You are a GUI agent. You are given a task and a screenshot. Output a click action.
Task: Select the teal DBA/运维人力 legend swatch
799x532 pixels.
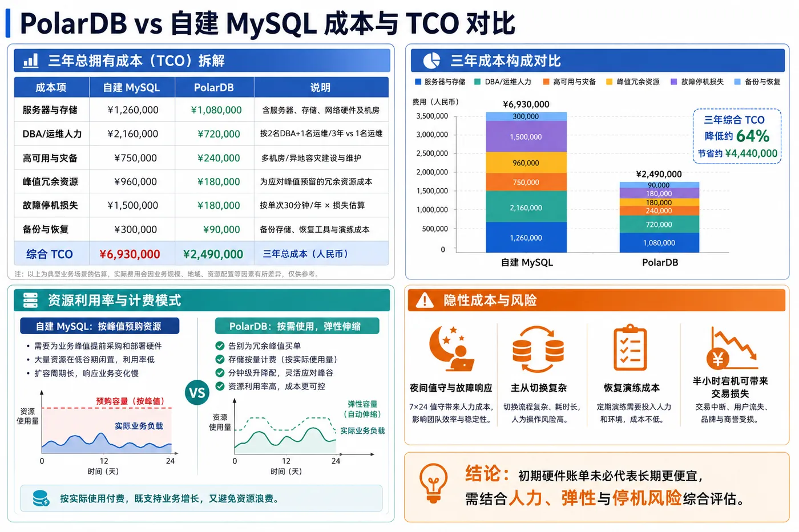point(477,82)
